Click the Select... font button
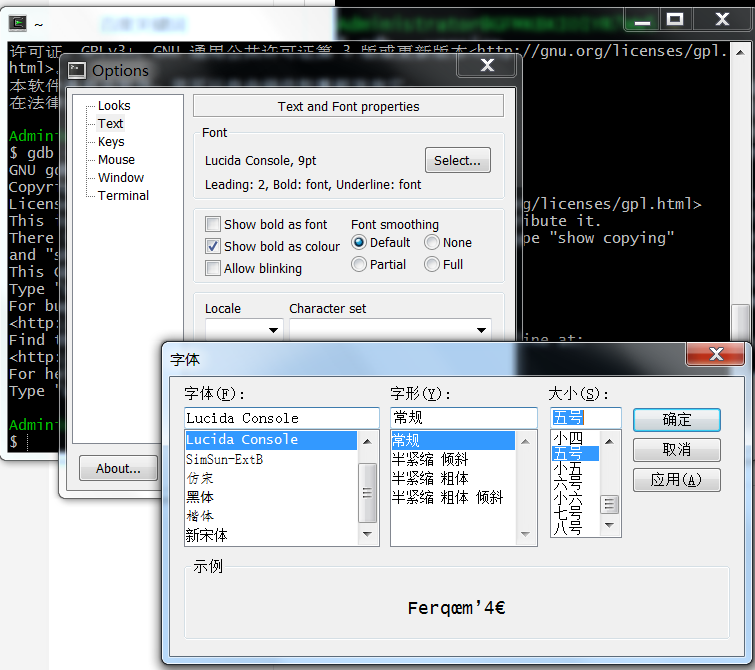The image size is (755, 670). click(457, 160)
